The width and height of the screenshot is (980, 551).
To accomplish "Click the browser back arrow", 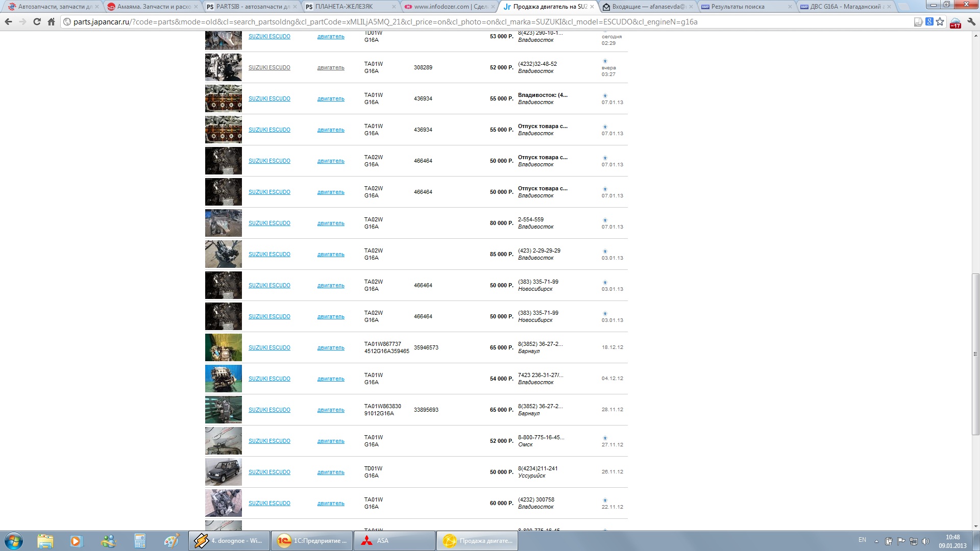I will coord(9,22).
